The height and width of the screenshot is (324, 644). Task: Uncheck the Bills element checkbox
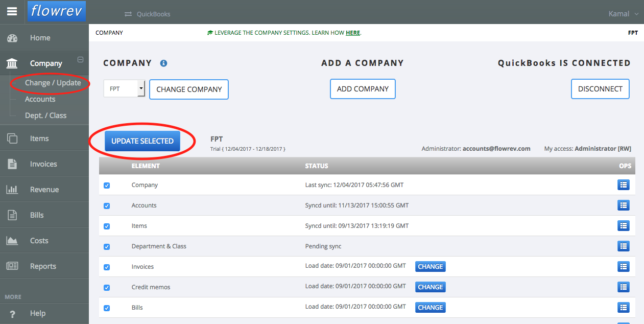coord(107,308)
